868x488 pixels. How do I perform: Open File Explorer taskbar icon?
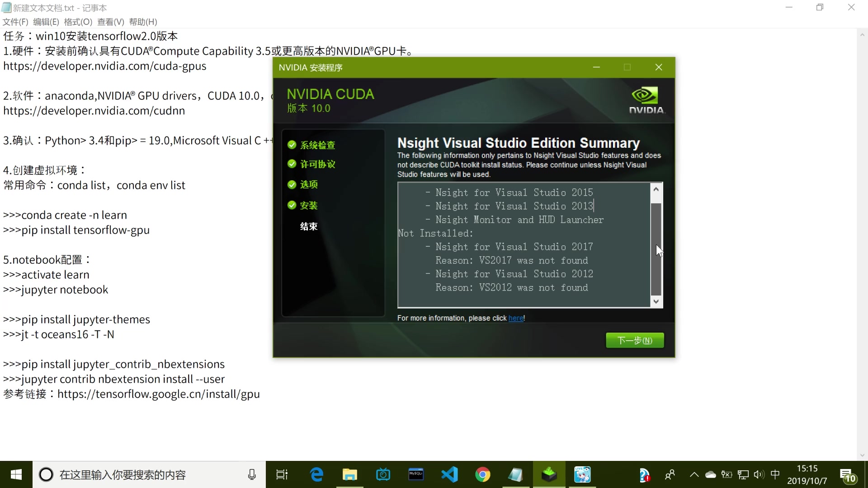click(x=349, y=474)
